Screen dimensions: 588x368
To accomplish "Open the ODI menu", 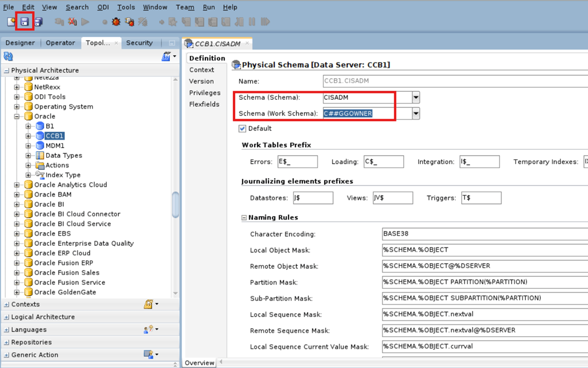I will (x=103, y=7).
